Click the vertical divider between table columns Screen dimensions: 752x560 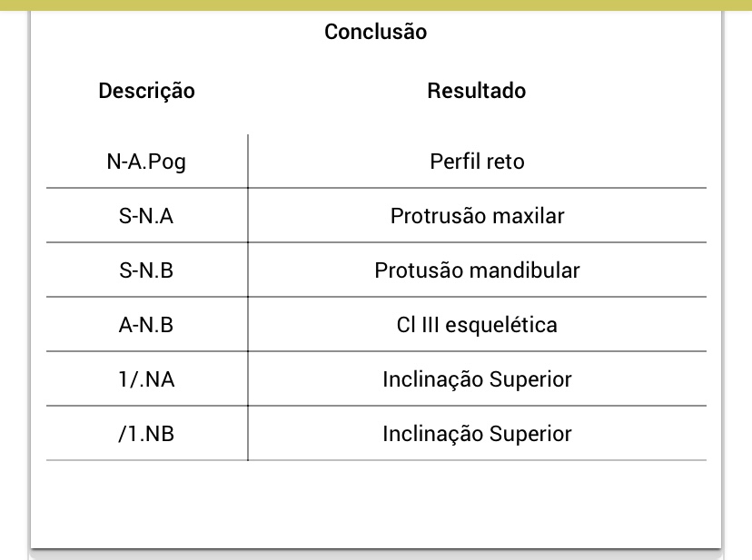[248, 298]
